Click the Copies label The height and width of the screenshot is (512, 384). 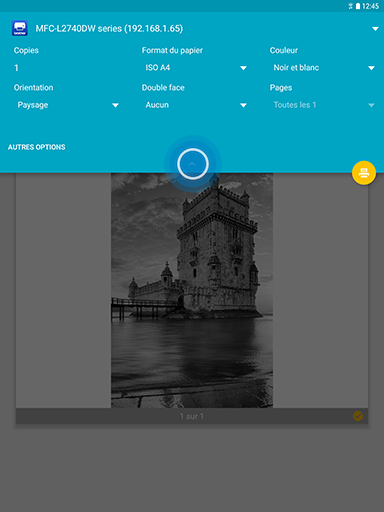pyautogui.click(x=26, y=50)
